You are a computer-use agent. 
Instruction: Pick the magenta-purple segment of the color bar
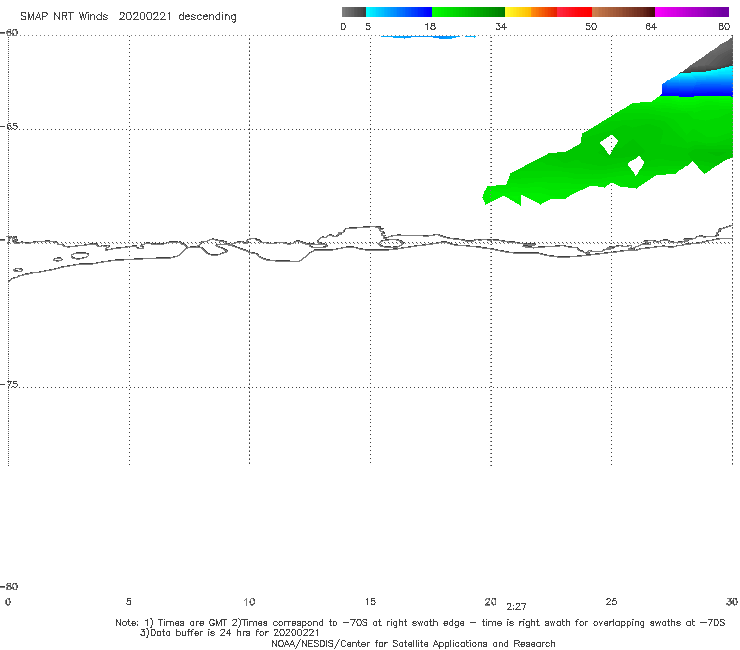click(692, 12)
